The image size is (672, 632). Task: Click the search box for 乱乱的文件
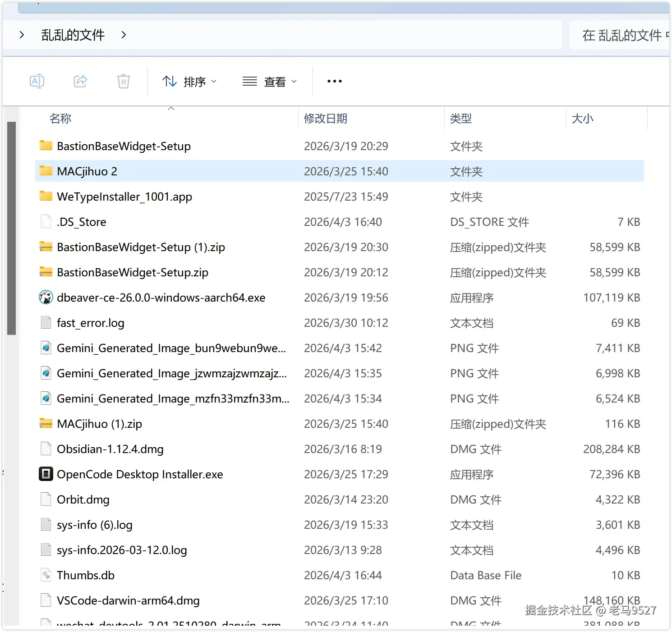[621, 35]
